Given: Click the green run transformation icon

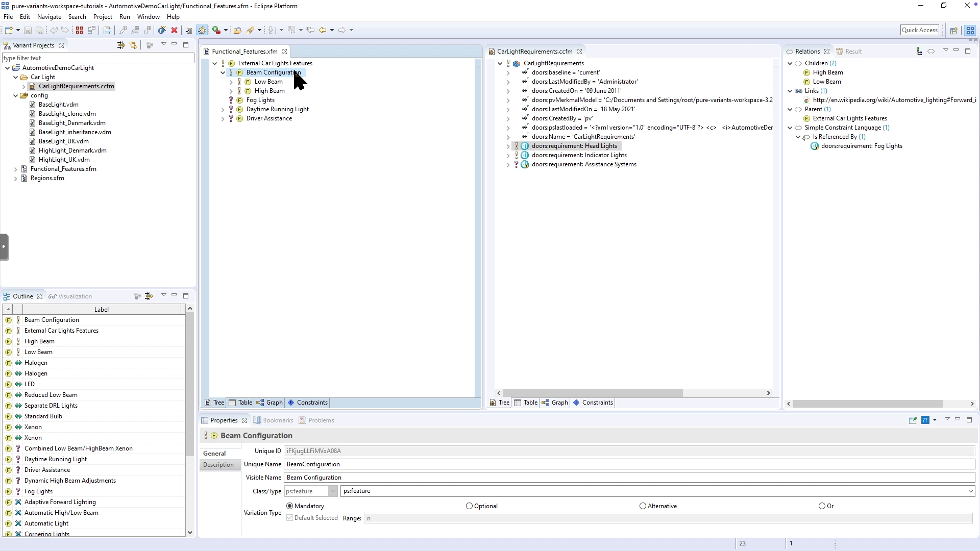Looking at the screenshot, I should click(x=216, y=30).
